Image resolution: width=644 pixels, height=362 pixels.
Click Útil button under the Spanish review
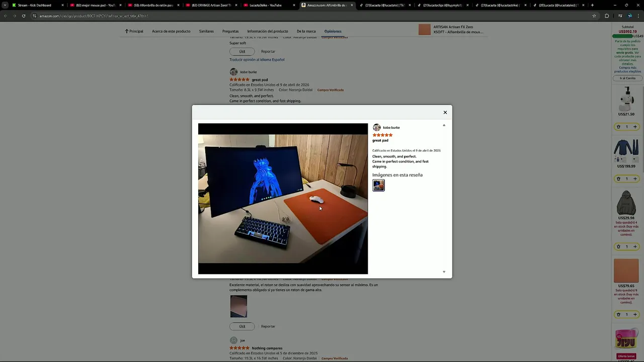(242, 326)
